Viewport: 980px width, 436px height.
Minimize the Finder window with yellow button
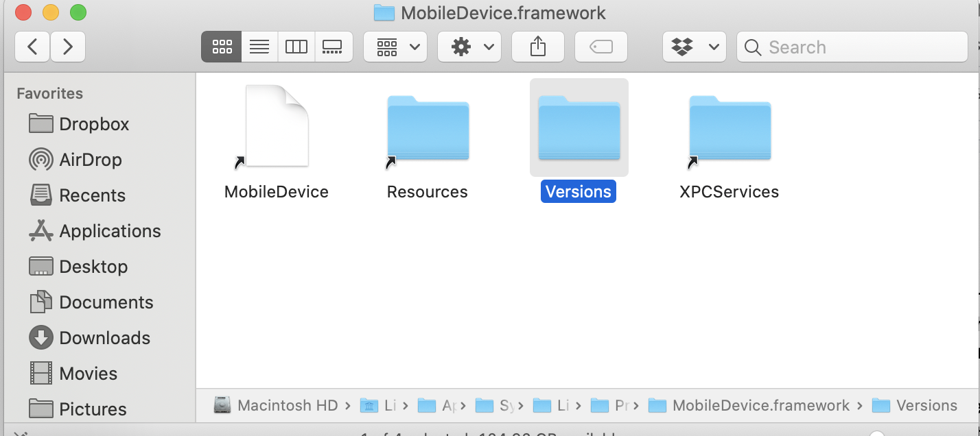[x=51, y=12]
